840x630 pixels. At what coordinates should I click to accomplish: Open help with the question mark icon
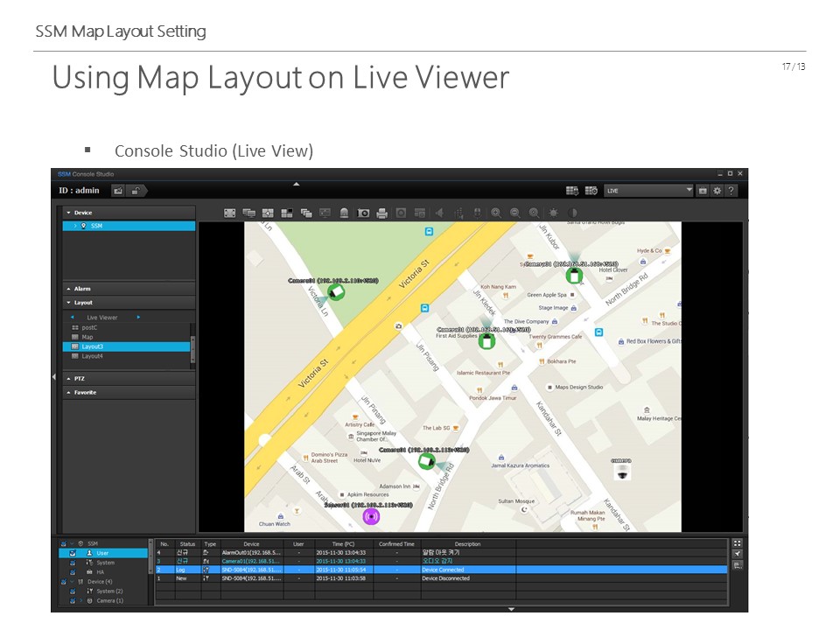(x=731, y=191)
